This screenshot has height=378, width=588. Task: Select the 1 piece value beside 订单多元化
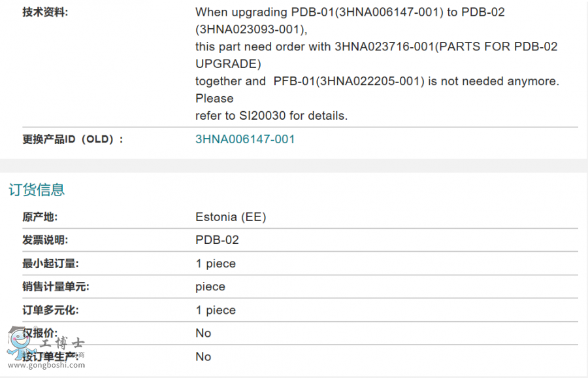coord(216,310)
